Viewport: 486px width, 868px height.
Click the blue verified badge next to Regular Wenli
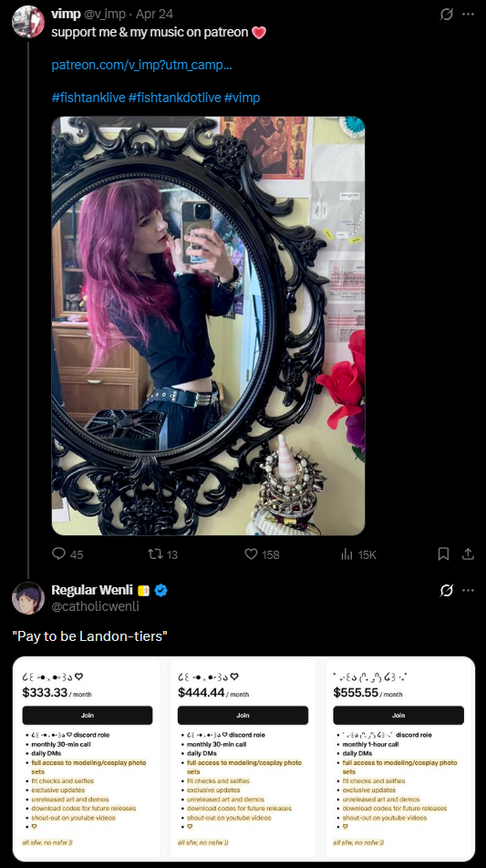click(161, 591)
